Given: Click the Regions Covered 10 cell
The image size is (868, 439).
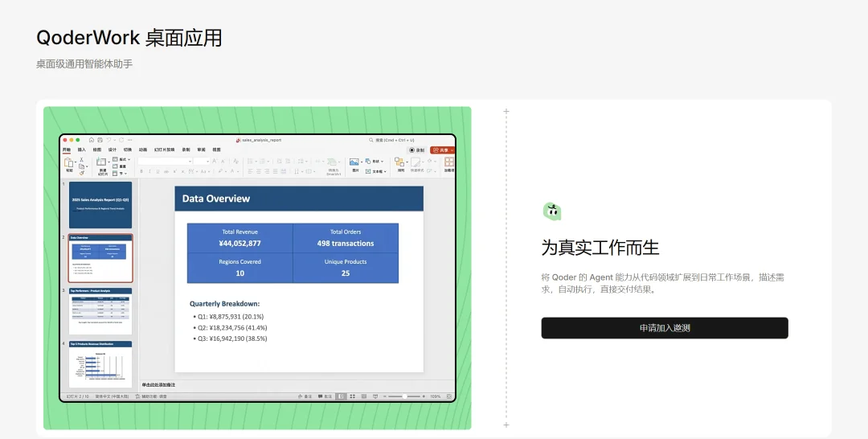Looking at the screenshot, I should [x=240, y=268].
